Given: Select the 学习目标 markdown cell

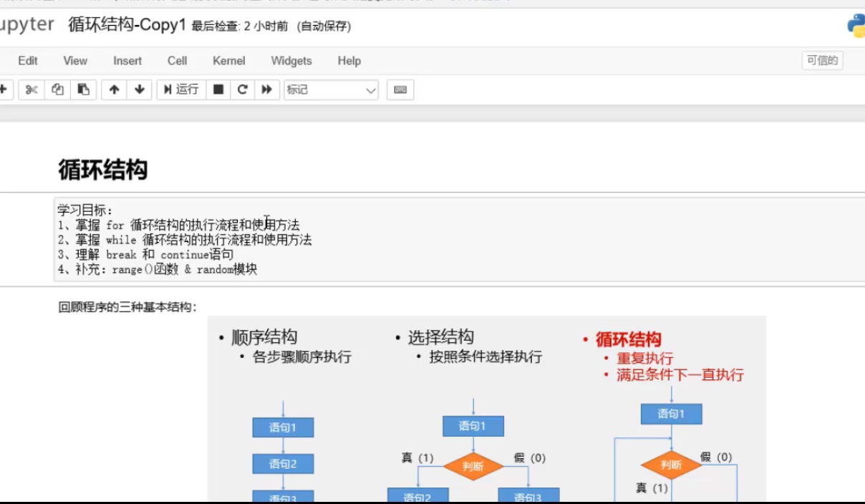Looking at the screenshot, I should 286,240.
